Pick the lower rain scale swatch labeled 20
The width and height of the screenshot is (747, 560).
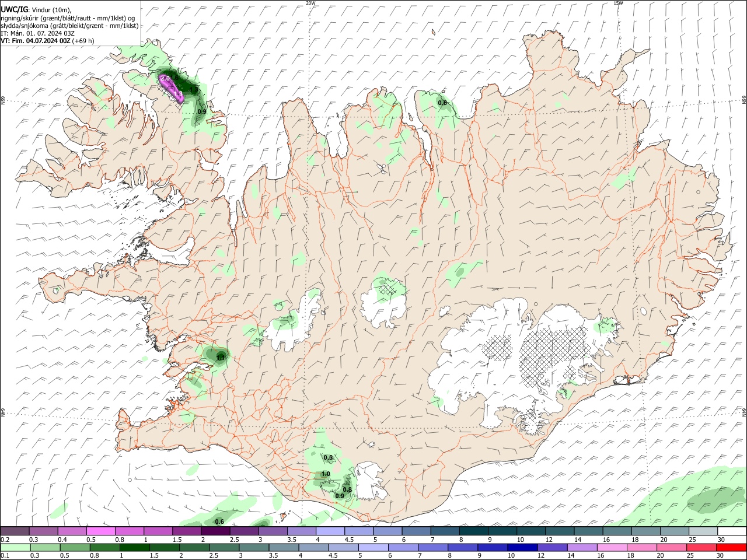pos(672,547)
